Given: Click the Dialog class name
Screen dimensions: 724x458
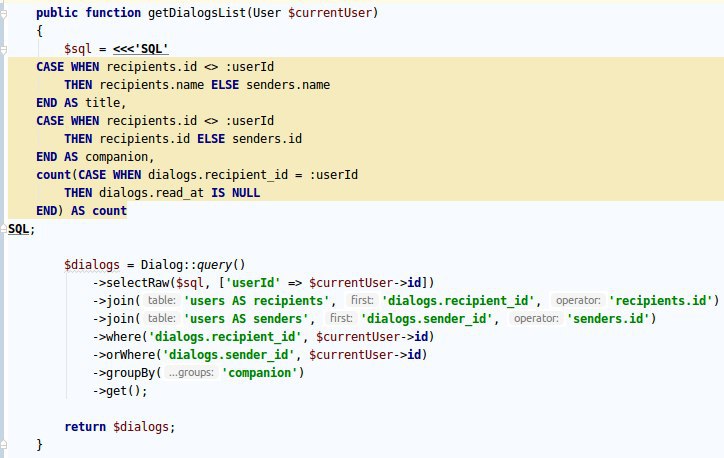Looking at the screenshot, I should click(x=162, y=265).
